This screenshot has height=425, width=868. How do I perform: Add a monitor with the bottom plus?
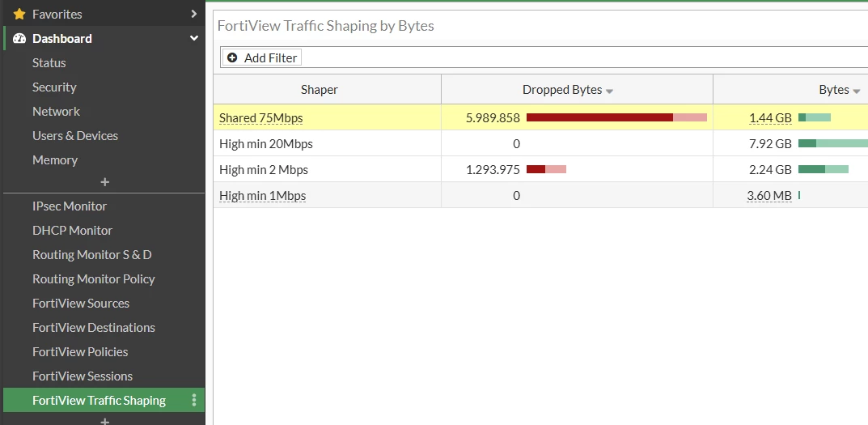pos(104,422)
